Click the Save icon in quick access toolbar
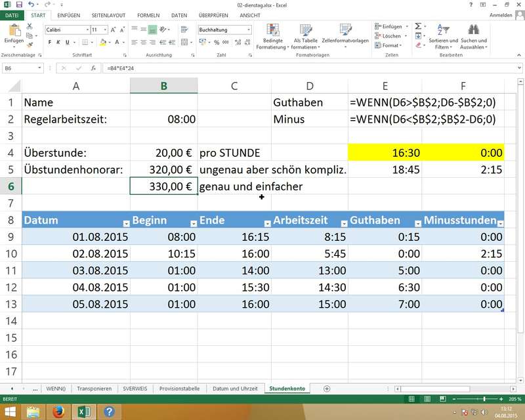525x420 pixels. point(18,5)
